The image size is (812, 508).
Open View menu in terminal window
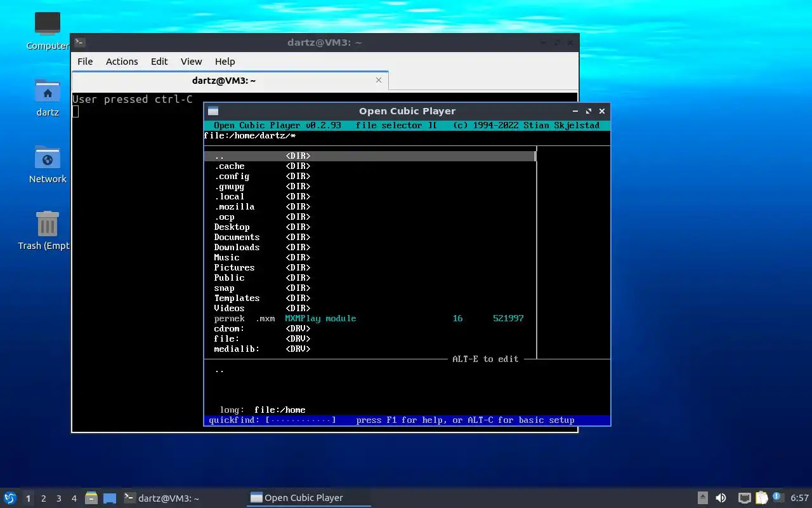pos(191,62)
